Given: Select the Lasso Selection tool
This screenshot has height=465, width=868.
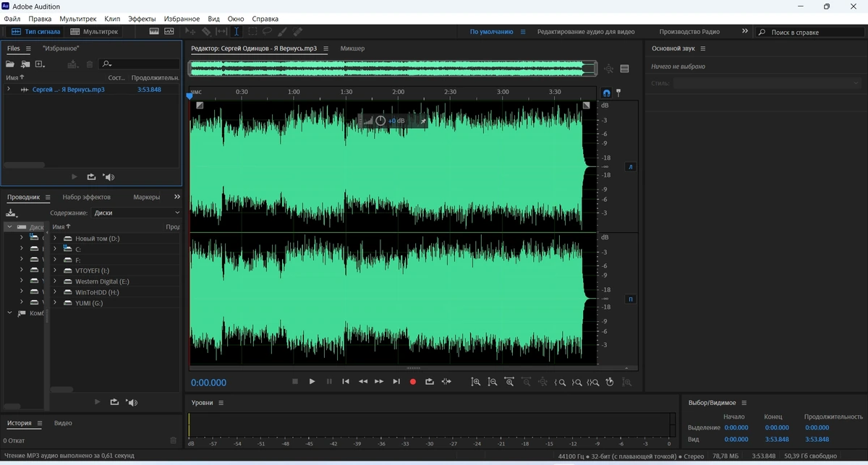Looking at the screenshot, I should 267,32.
